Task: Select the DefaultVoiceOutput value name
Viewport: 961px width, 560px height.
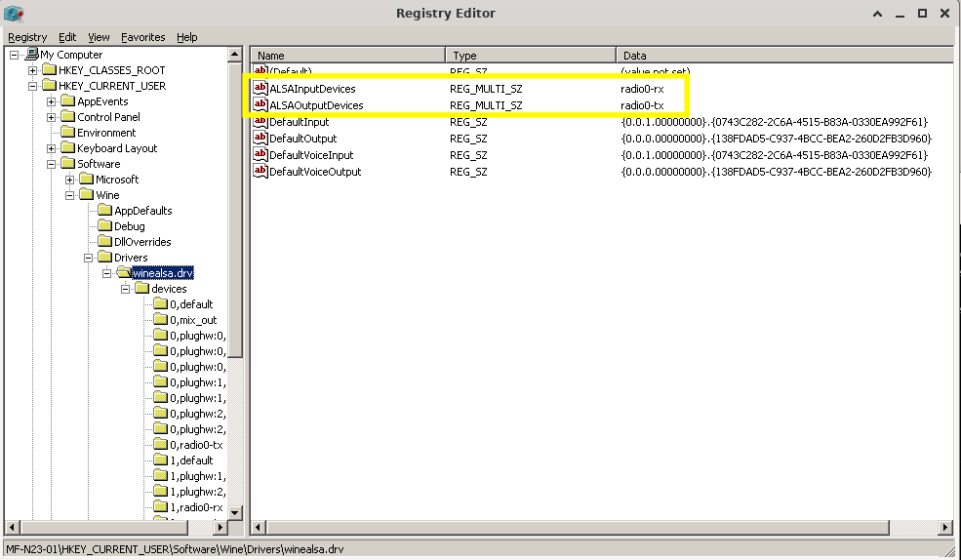Action: [x=315, y=172]
